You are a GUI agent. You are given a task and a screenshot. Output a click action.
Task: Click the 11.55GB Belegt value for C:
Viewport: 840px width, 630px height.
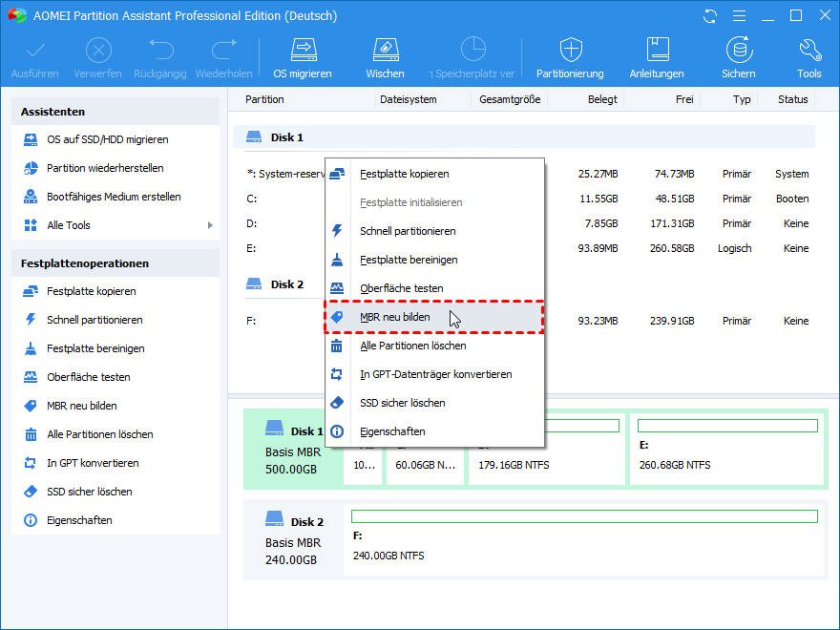598,199
